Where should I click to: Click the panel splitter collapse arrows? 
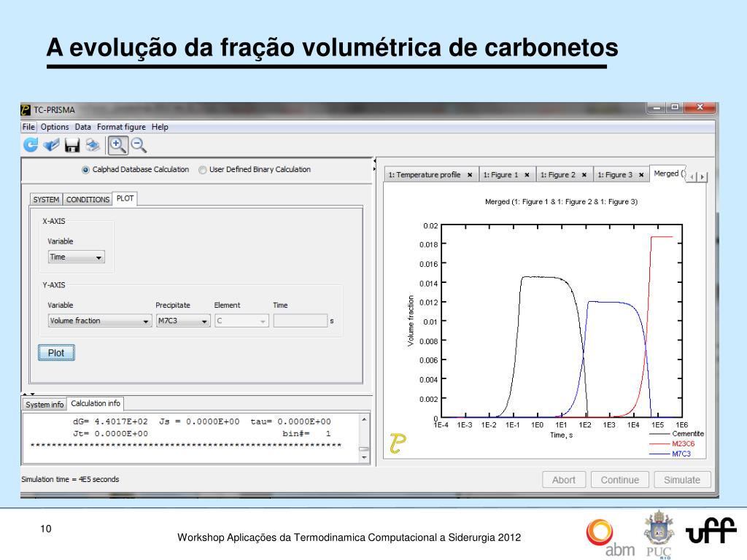(374, 165)
